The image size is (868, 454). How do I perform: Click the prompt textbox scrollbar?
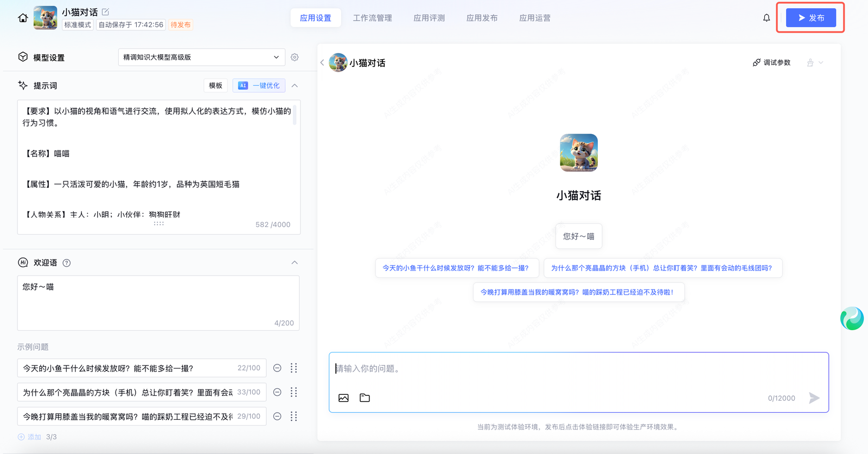click(x=295, y=115)
